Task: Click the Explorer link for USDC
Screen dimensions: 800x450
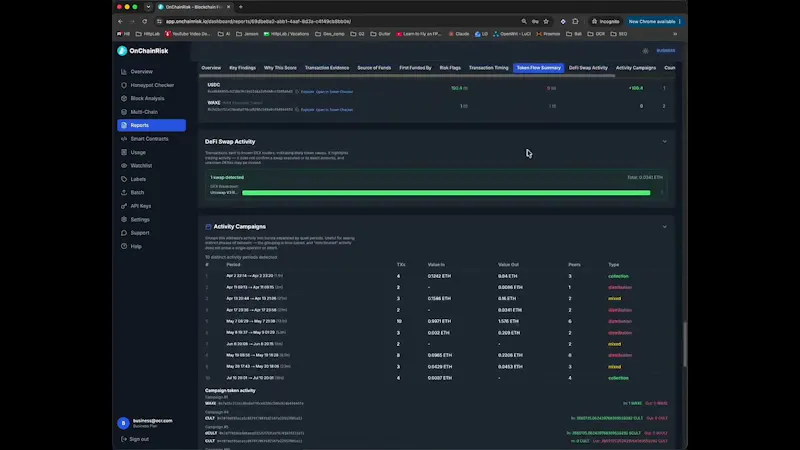Action: pos(307,92)
